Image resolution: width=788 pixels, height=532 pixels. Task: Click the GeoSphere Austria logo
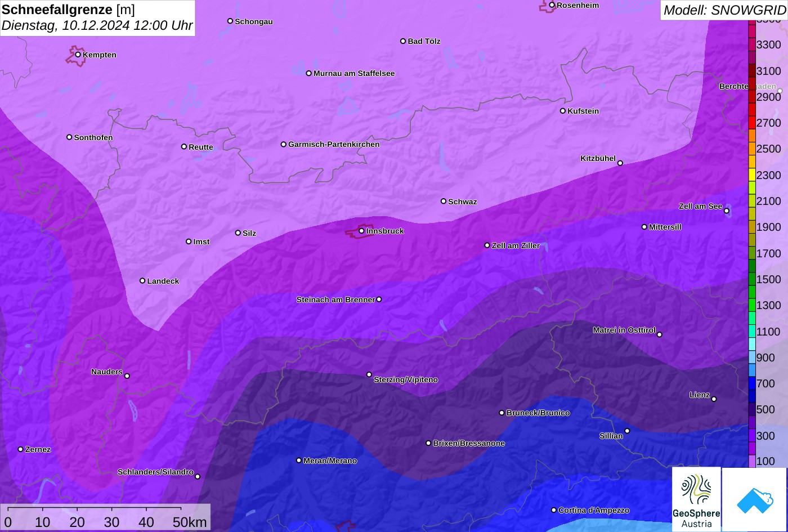(x=696, y=499)
